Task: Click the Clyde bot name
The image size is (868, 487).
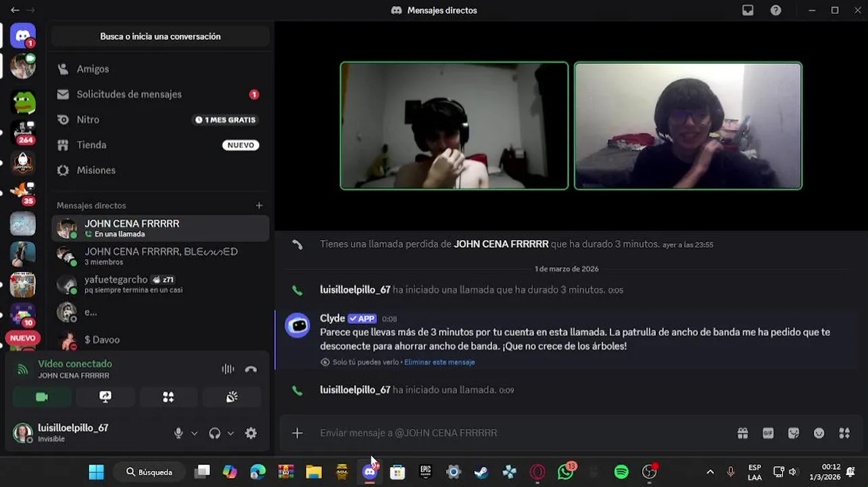Action: point(333,318)
